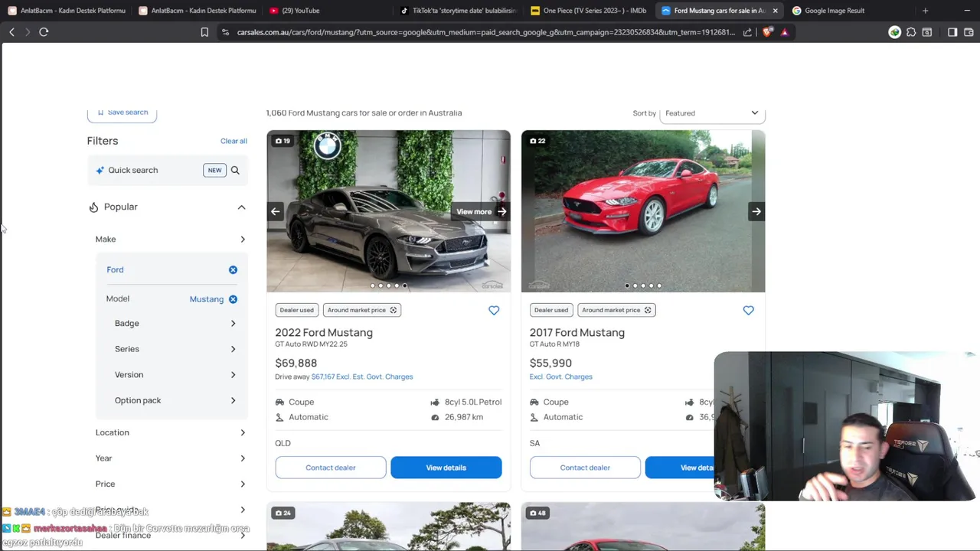Click the info icon on the 2017 Mustang's Around market price
This screenshot has height=551, width=980.
point(648,310)
